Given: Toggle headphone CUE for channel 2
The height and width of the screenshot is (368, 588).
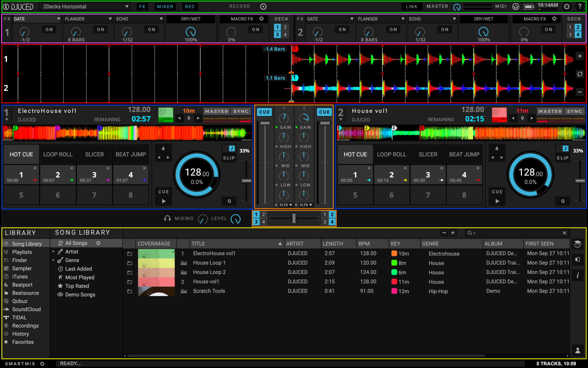Looking at the screenshot, I should (324, 112).
